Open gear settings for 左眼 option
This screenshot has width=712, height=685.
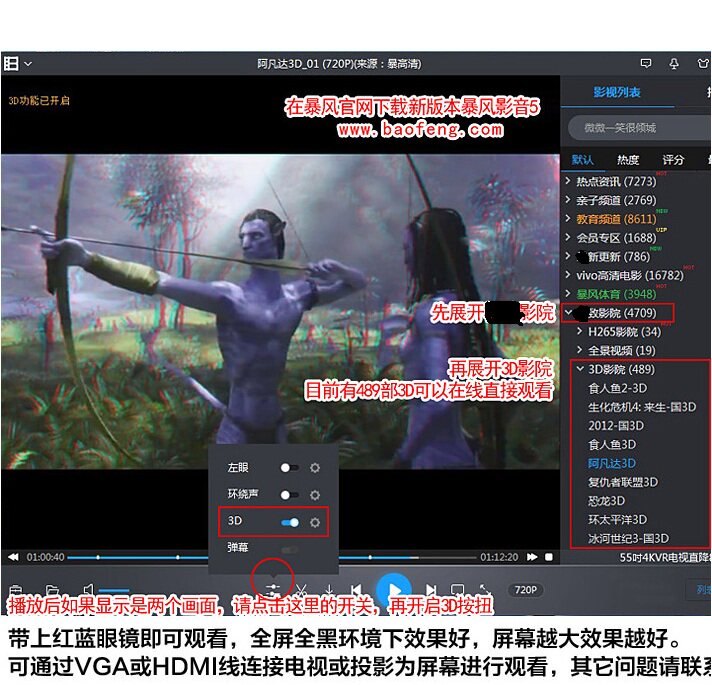315,467
